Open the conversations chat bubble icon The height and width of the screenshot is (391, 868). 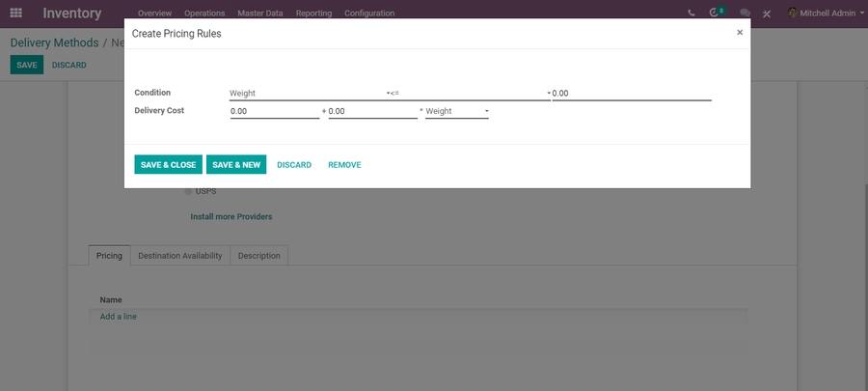[745, 14]
